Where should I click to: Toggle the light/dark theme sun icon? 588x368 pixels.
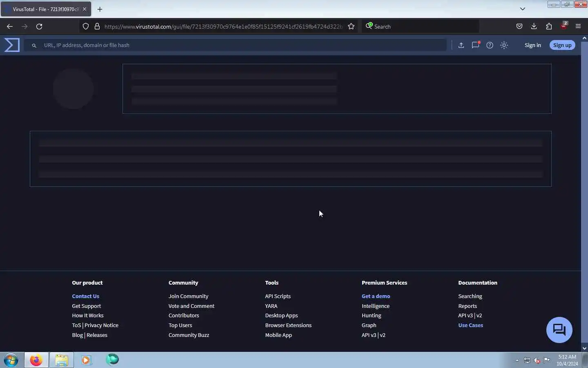pos(504,45)
